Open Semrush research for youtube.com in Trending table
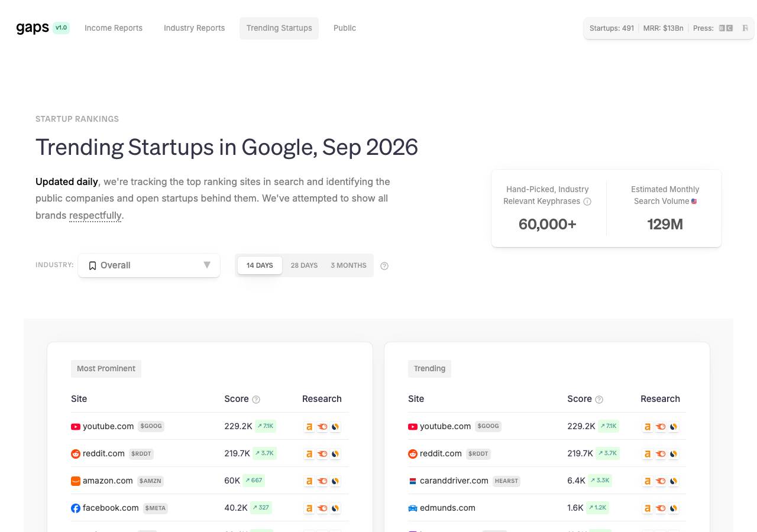Screen dimensions: 757x532 pos(661,426)
